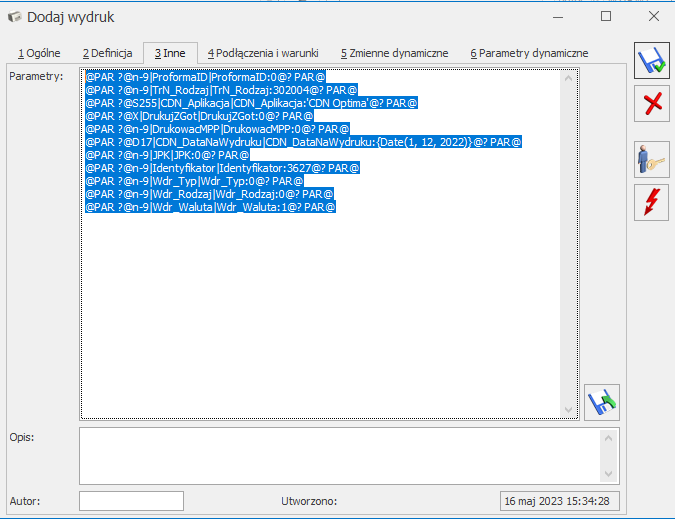Image resolution: width=675 pixels, height=519 pixels.
Task: Minimize the Dodaj wydruk window
Action: point(558,17)
